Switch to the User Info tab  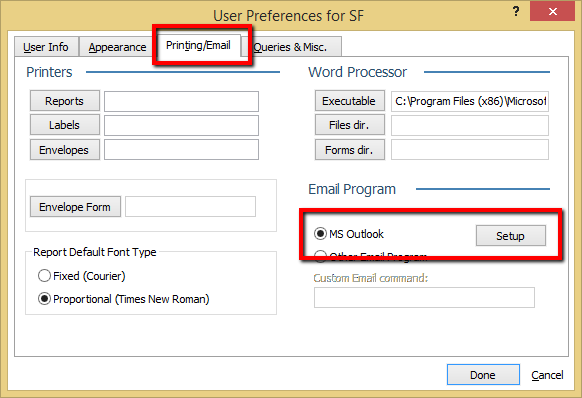46,47
